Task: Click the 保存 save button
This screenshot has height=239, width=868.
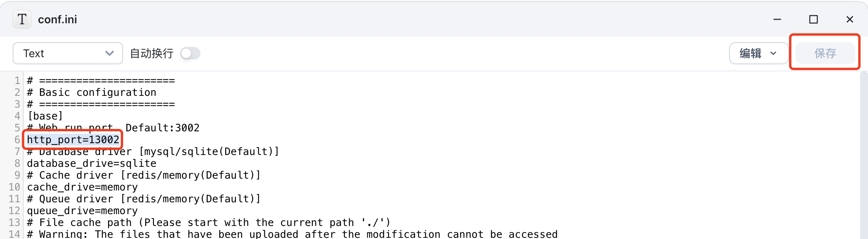Action: (825, 53)
